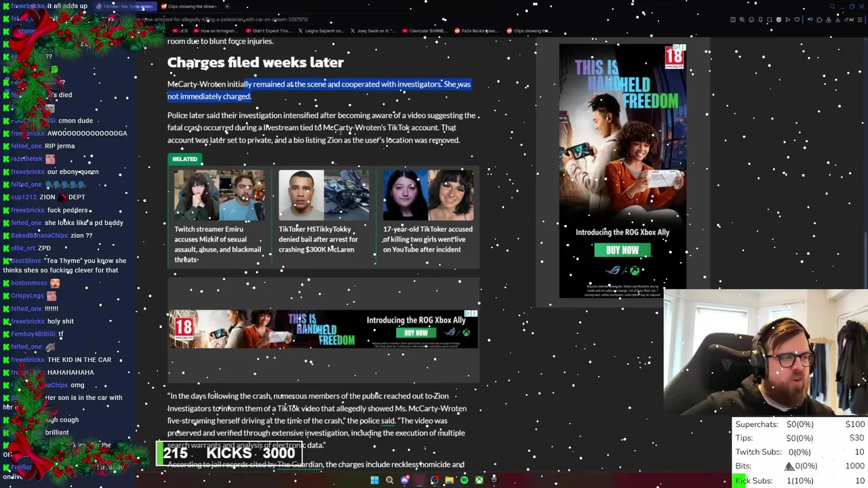Open the downloads arrow icon

837,20
